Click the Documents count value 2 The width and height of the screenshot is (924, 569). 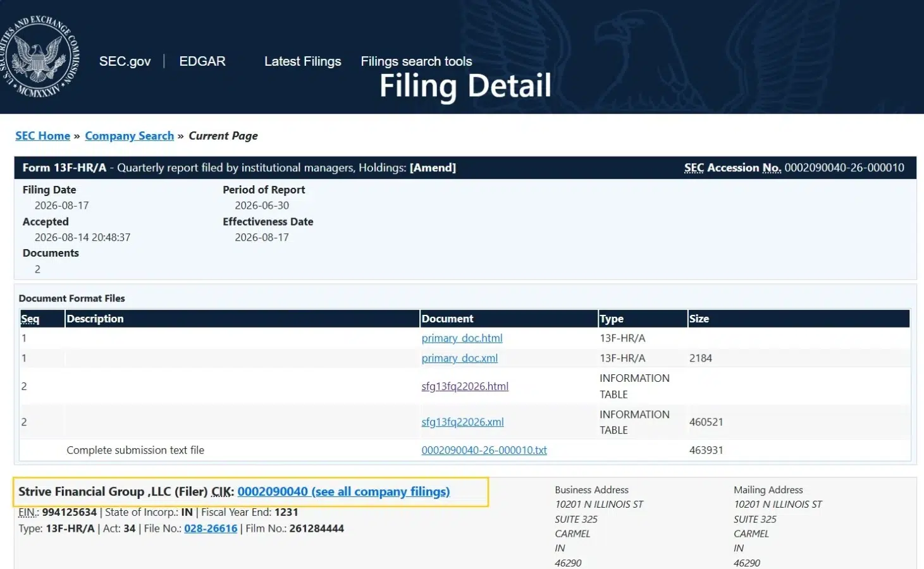coord(37,269)
